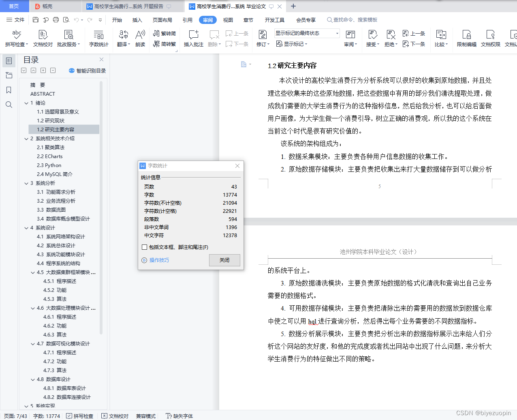Click word count 字数: 13774 in status bar
The image size is (517, 420).
pos(47,416)
